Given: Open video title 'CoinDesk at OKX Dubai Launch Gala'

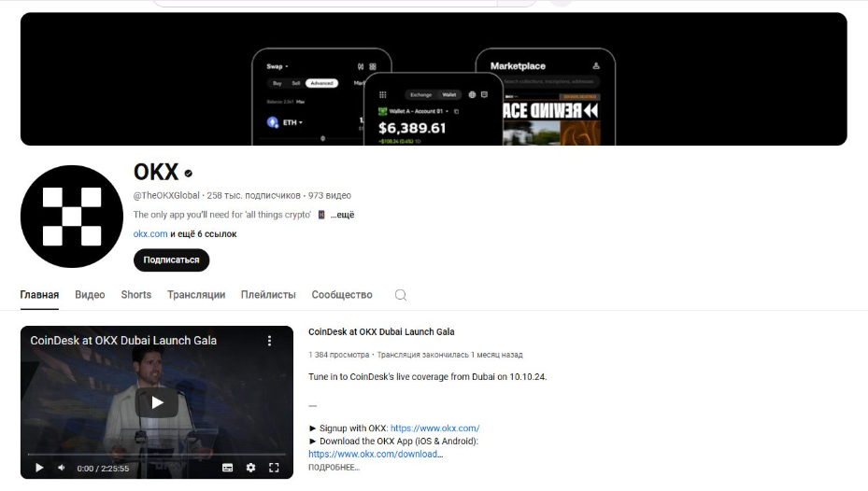Looking at the screenshot, I should click(x=381, y=331).
